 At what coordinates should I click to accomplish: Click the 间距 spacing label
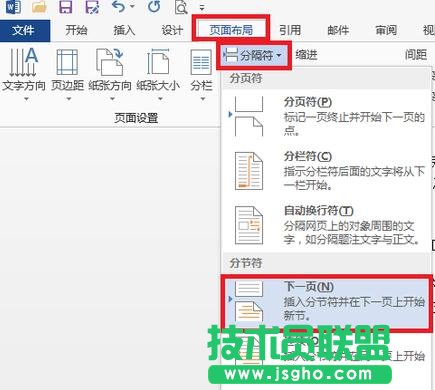pyautogui.click(x=416, y=54)
